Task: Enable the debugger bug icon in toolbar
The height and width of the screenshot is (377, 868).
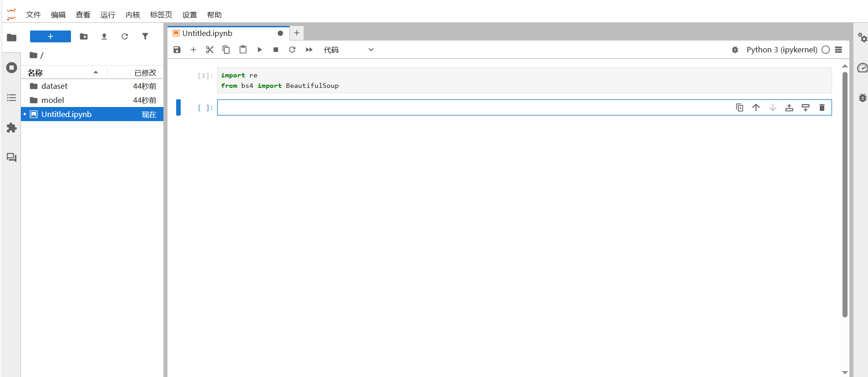Action: (x=735, y=50)
